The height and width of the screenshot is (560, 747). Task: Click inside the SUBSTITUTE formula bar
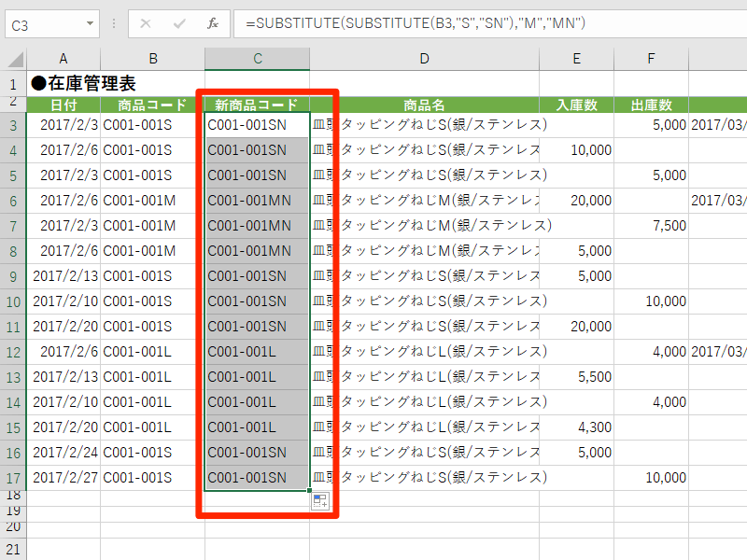490,23
